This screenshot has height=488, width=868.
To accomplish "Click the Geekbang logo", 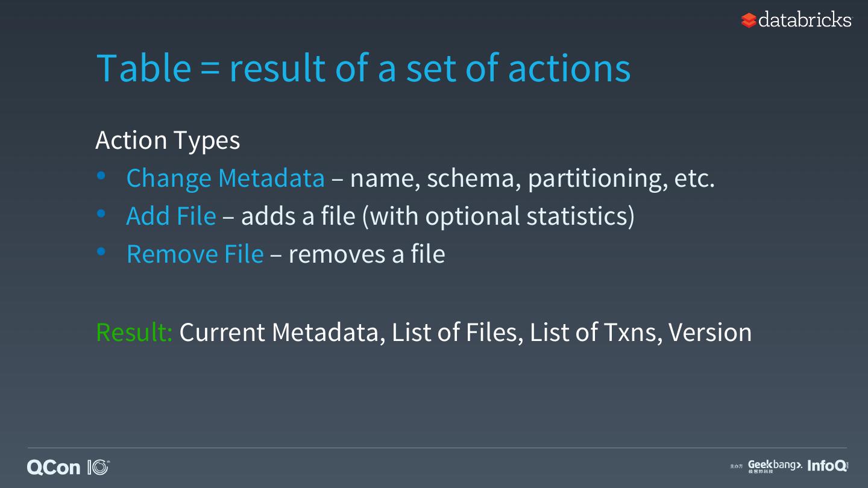I will tap(775, 466).
